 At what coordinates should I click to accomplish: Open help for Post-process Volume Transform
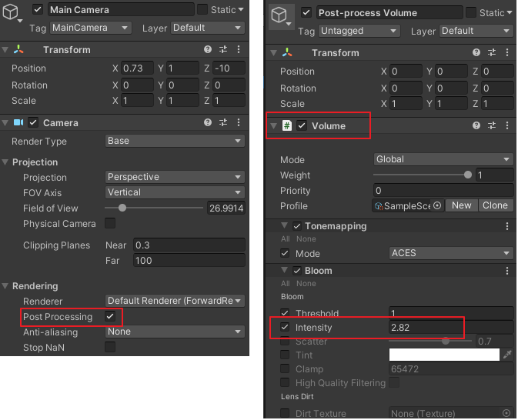[476, 52]
